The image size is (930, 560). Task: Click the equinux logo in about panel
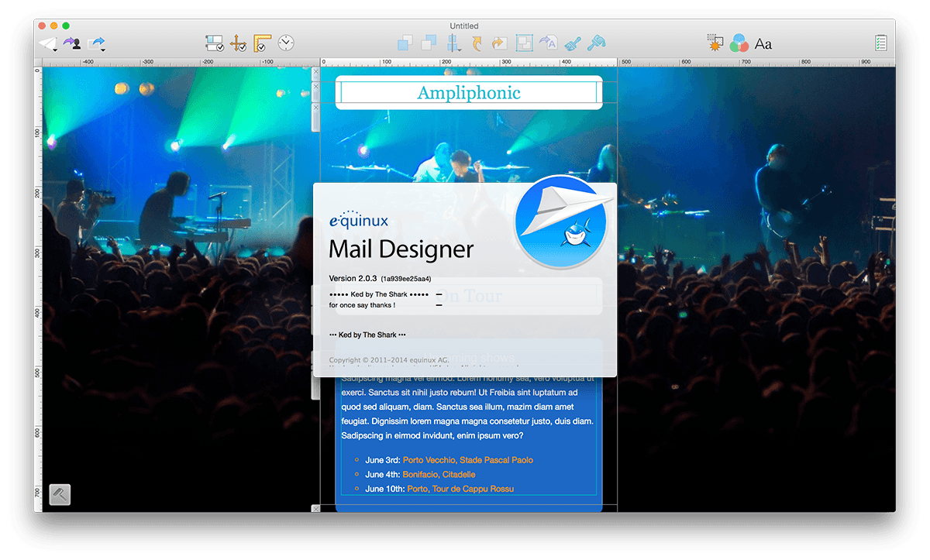(359, 220)
